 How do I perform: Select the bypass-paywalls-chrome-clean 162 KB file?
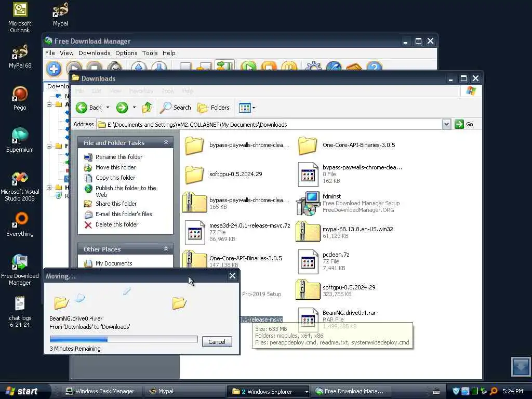click(350, 174)
